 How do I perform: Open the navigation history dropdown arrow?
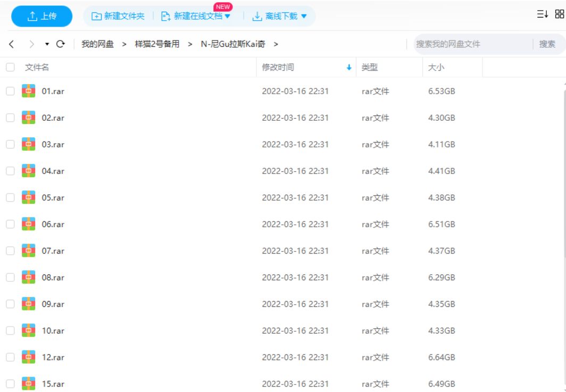click(47, 44)
